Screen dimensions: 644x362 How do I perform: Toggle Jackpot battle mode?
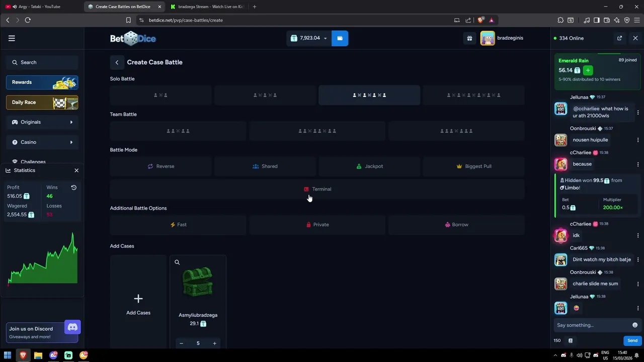tap(369, 166)
